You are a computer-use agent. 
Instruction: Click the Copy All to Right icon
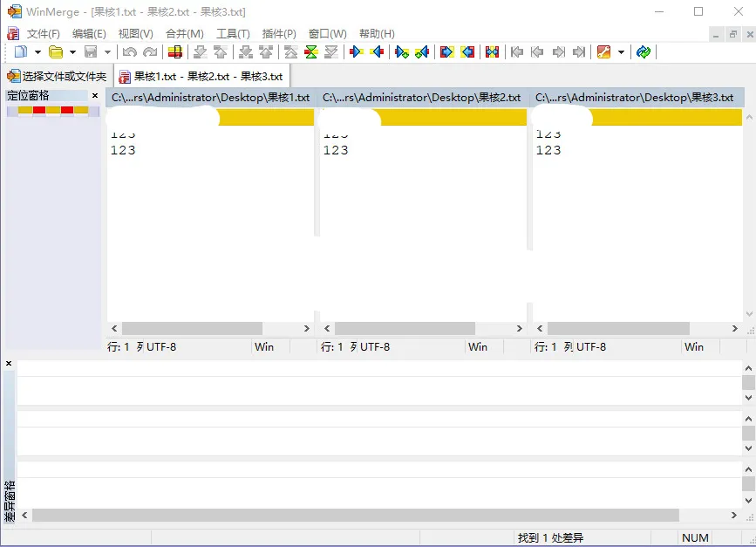(x=446, y=52)
